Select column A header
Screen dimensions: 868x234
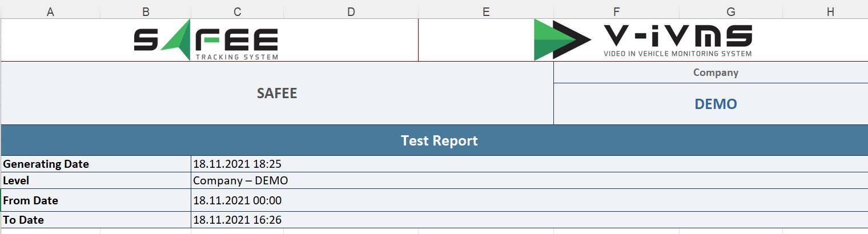pyautogui.click(x=50, y=12)
